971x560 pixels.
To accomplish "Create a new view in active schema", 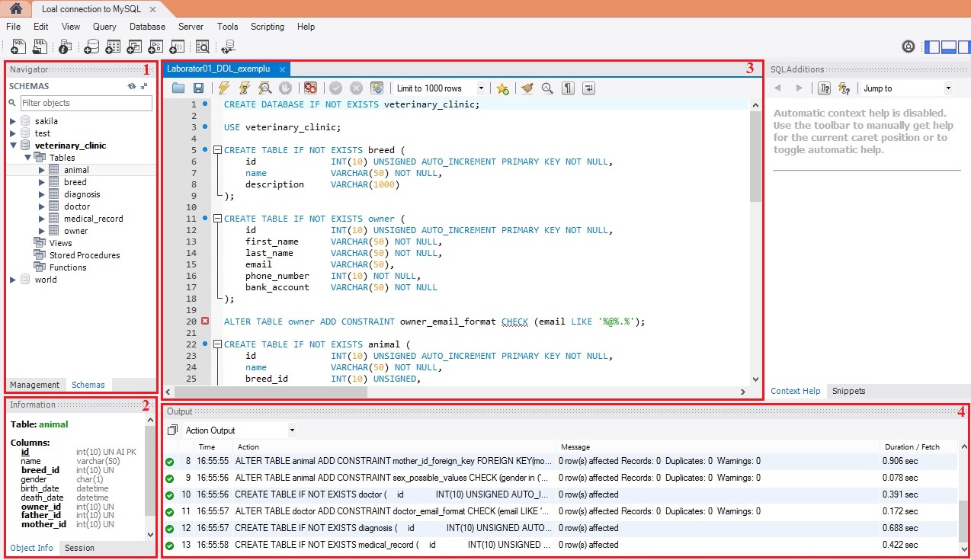I will pos(135,46).
